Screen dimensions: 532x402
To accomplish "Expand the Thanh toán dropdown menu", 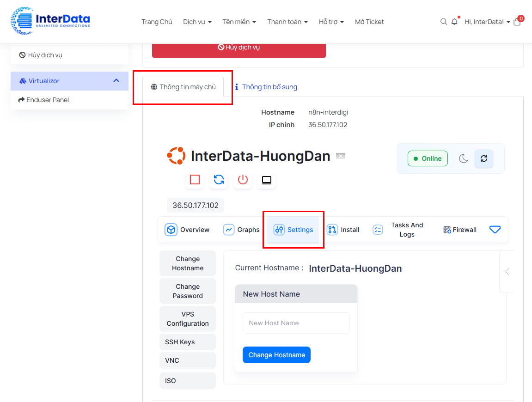I will pos(287,22).
